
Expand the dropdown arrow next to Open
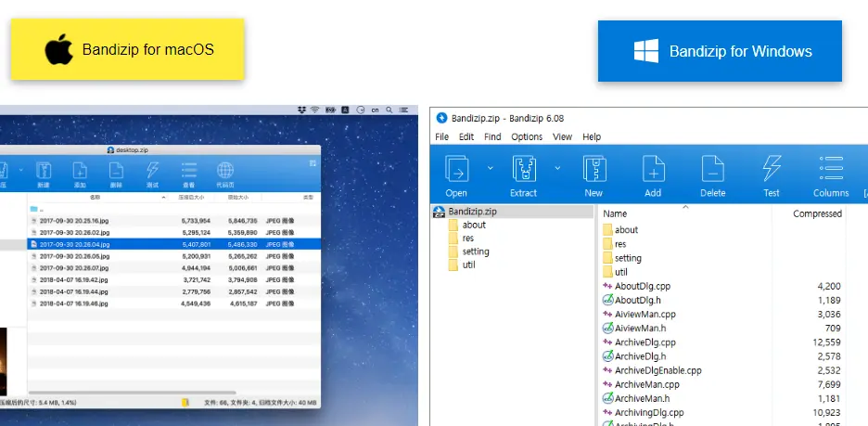point(490,168)
